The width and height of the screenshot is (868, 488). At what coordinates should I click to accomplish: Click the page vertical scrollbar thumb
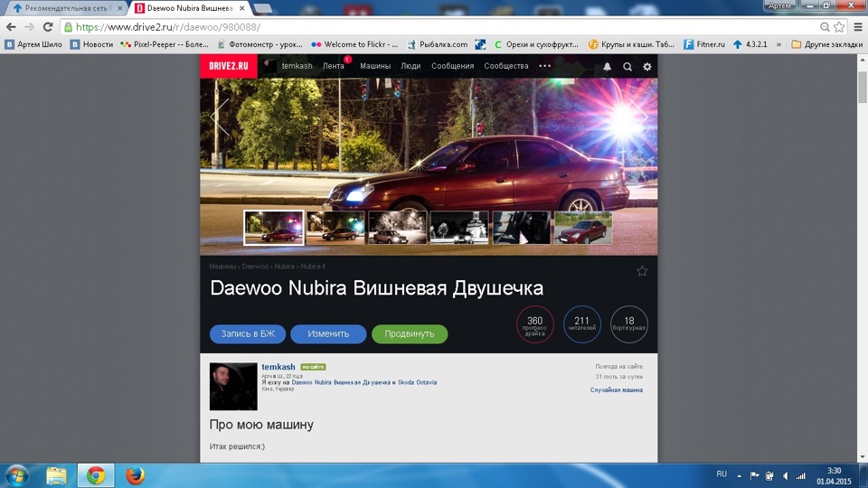pyautogui.click(x=863, y=88)
